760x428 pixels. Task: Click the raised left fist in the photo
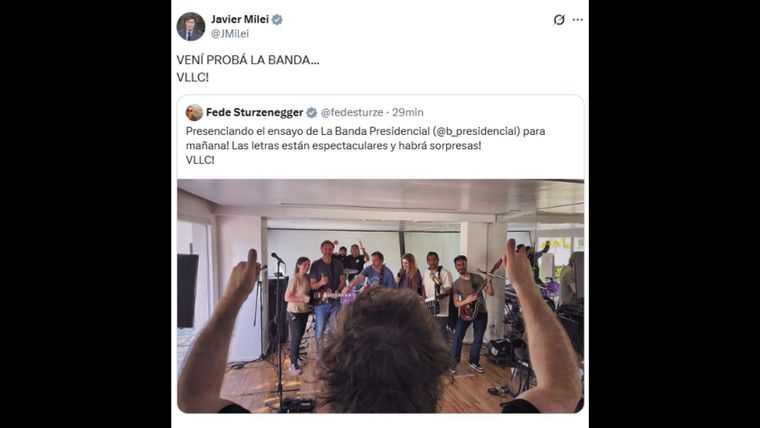(244, 272)
